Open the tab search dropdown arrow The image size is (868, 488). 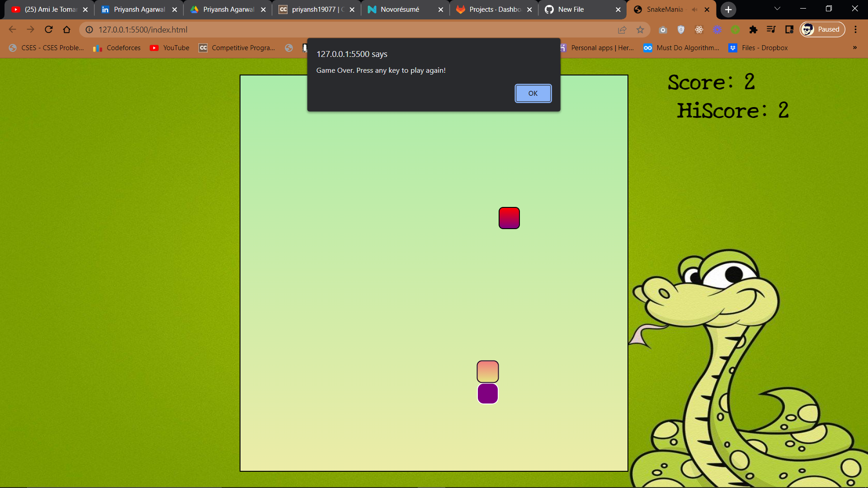click(x=777, y=9)
